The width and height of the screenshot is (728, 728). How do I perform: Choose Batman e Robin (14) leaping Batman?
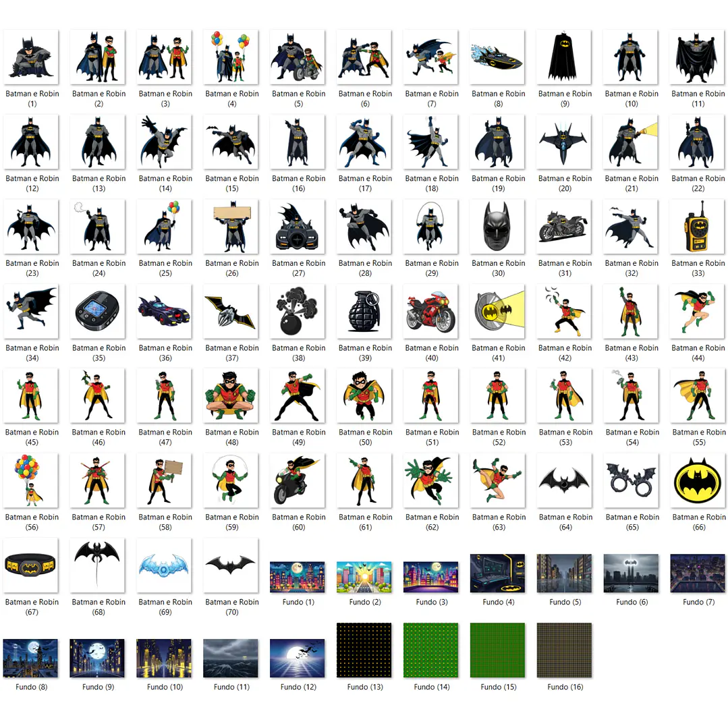(x=165, y=142)
